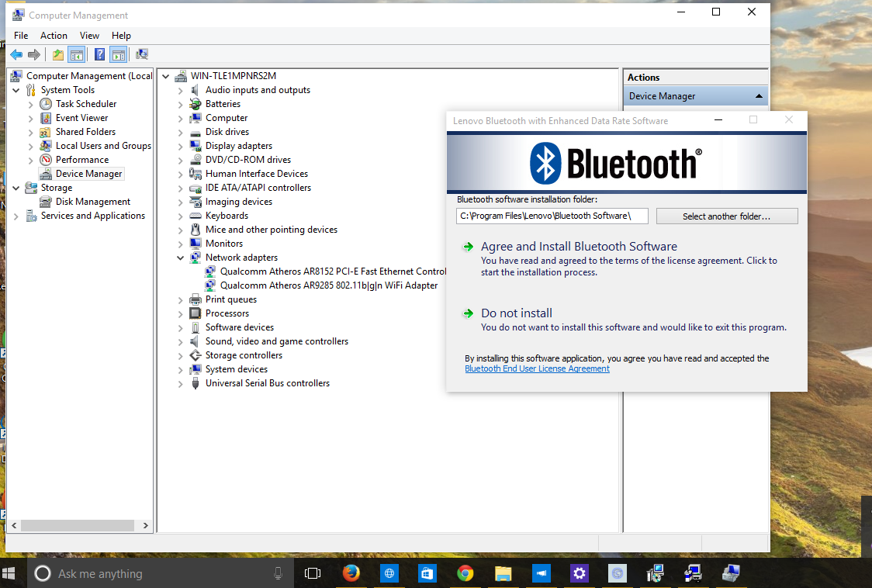Click Select another folder button
Viewport: 872px width, 588px height.
(727, 216)
